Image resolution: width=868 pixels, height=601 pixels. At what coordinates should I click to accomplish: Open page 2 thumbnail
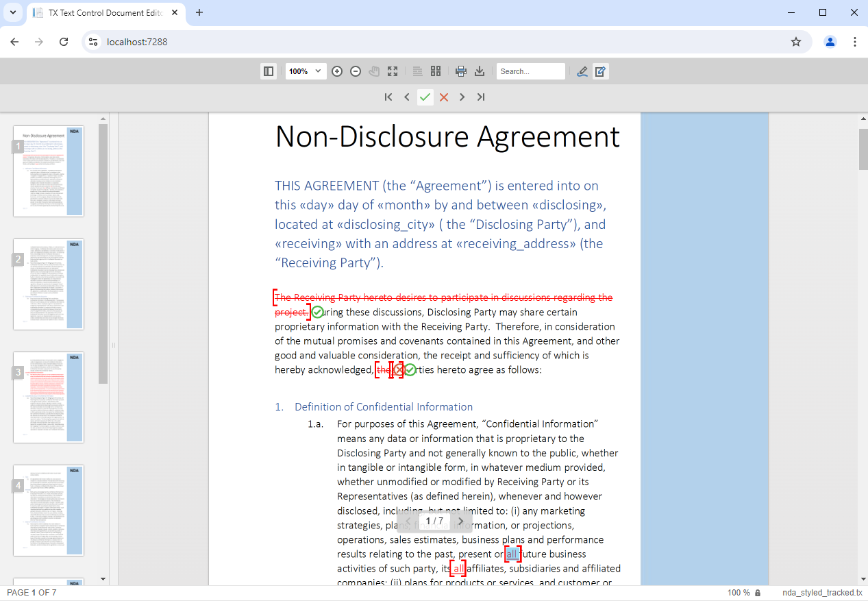point(49,284)
